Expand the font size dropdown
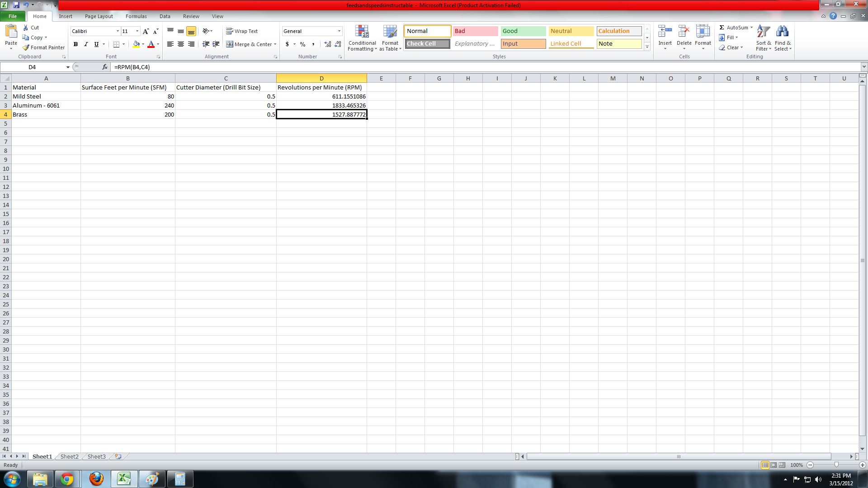Viewport: 868px width, 488px height. (x=137, y=31)
